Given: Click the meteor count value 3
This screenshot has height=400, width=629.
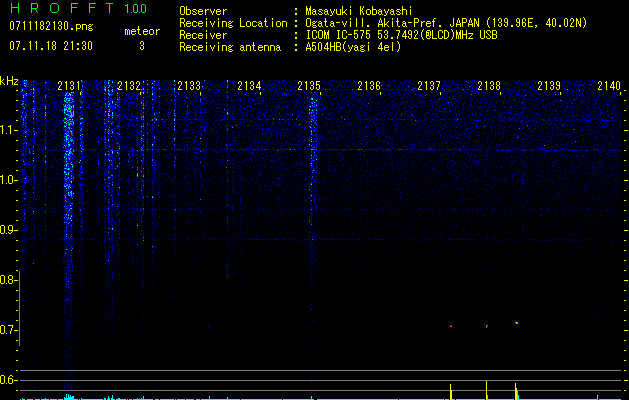Looking at the screenshot, I should click(142, 46).
